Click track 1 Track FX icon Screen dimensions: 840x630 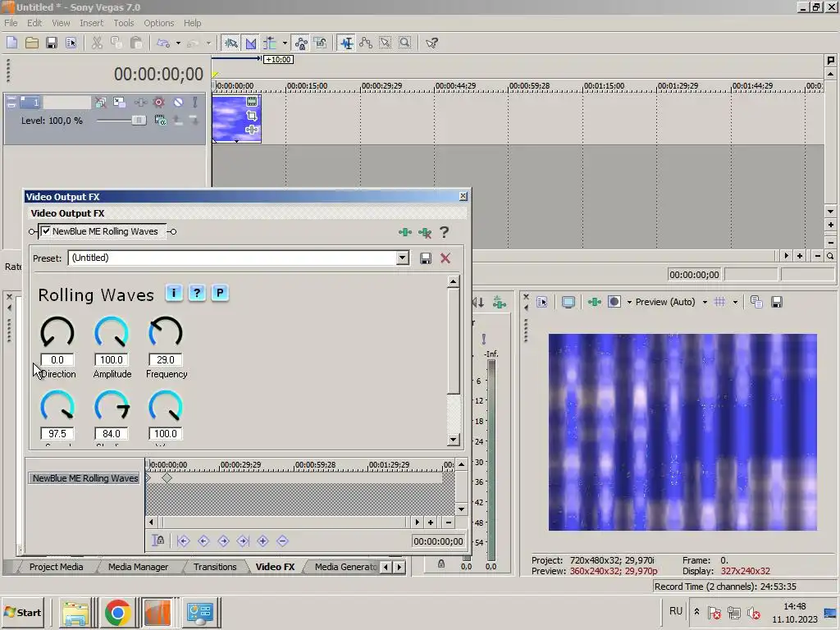(140, 103)
